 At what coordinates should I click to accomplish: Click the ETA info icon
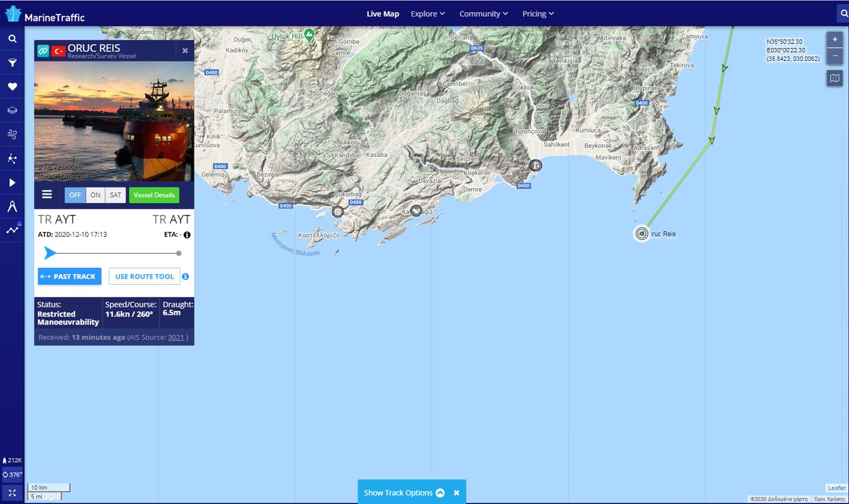187,235
